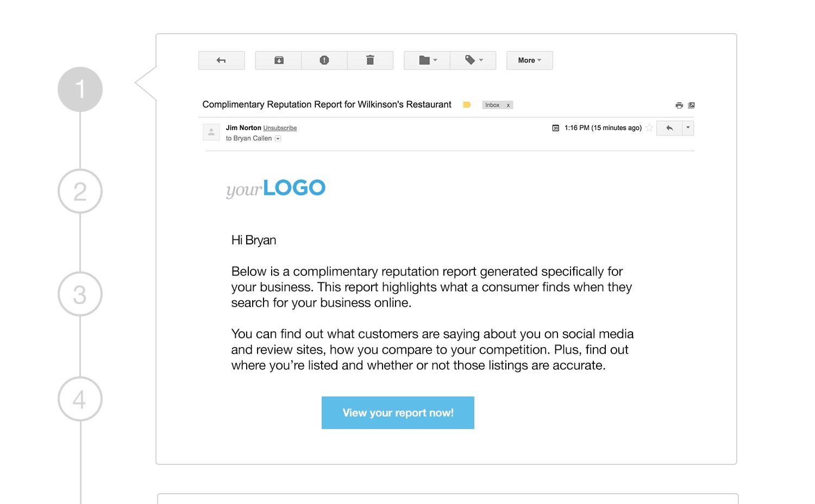Select step 4 circle in the timeline
Viewport: 815px width, 504px height.
tap(80, 399)
